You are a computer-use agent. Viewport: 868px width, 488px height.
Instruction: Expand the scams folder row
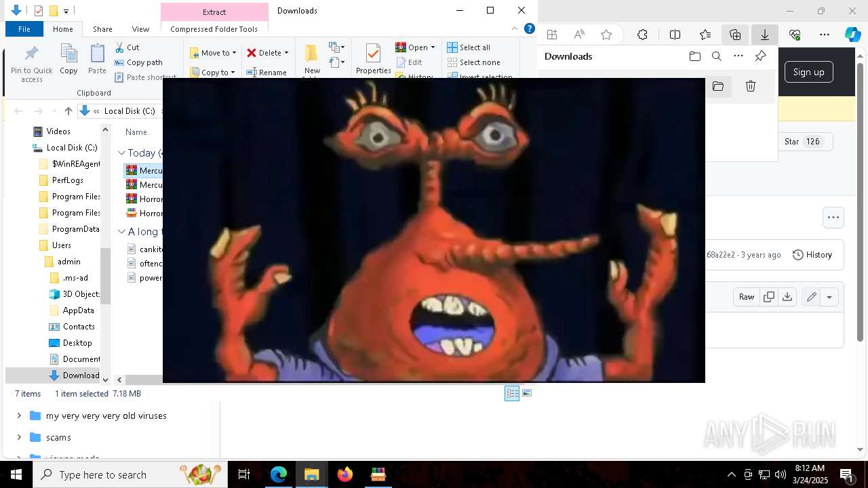coord(19,437)
